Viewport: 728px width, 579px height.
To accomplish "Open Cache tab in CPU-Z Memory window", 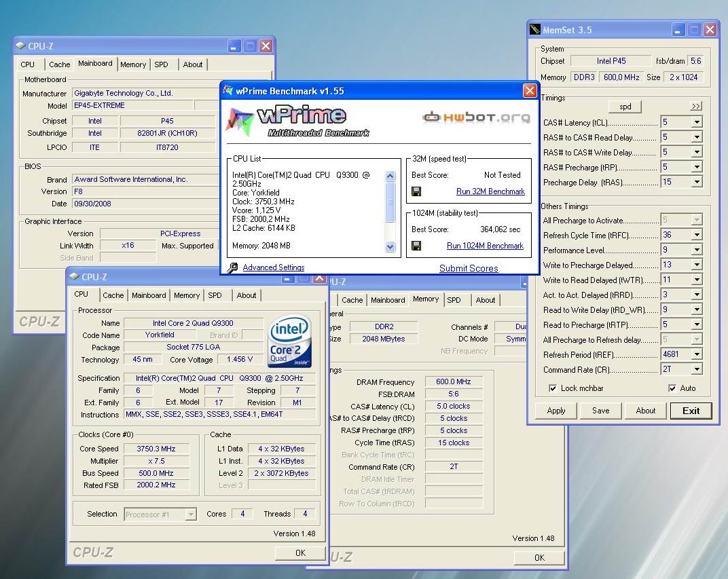I will tap(352, 300).
